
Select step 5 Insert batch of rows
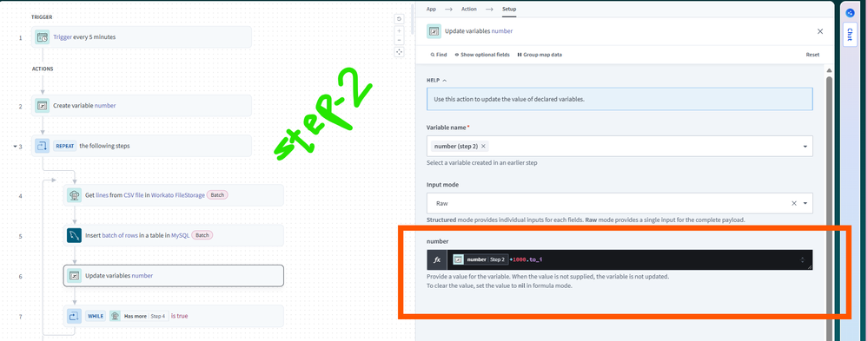(x=174, y=235)
